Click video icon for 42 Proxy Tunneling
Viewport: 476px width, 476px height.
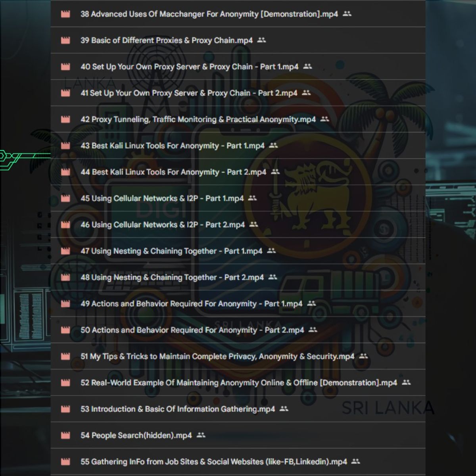coord(65,119)
